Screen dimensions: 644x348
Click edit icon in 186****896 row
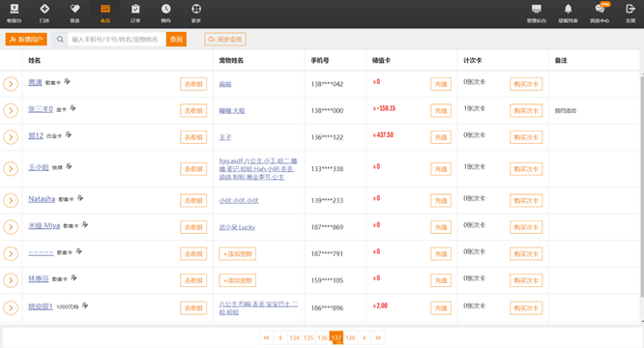[85, 305]
